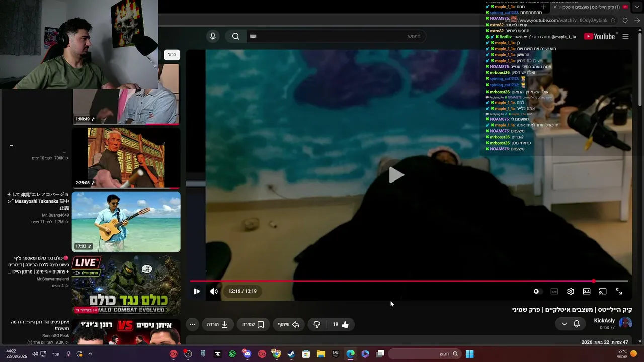Viewport: 644px width, 362px height.
Task: Open the Masayoshi Takanaka video title
Action: point(38,201)
